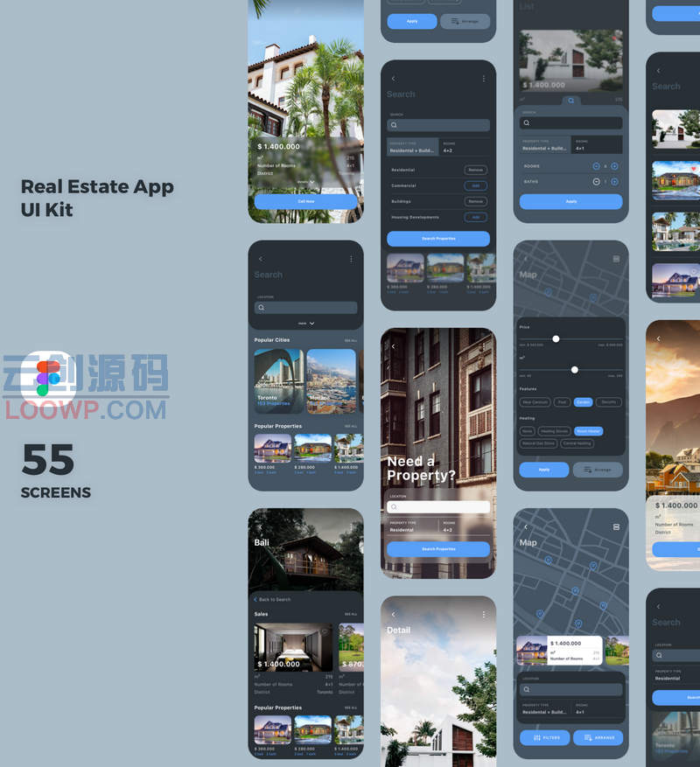Open the three-dot menu on the Detail screen
The width and height of the screenshot is (700, 767).
(484, 614)
